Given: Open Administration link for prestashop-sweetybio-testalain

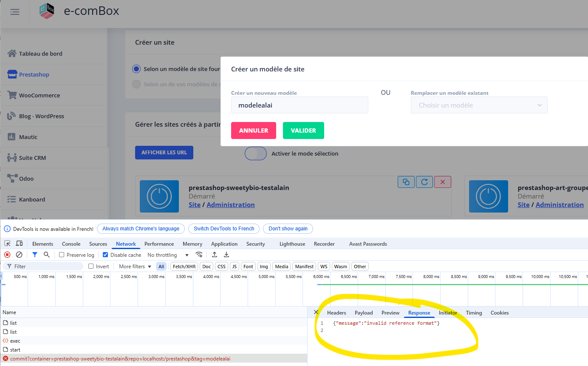Looking at the screenshot, I should 231,204.
